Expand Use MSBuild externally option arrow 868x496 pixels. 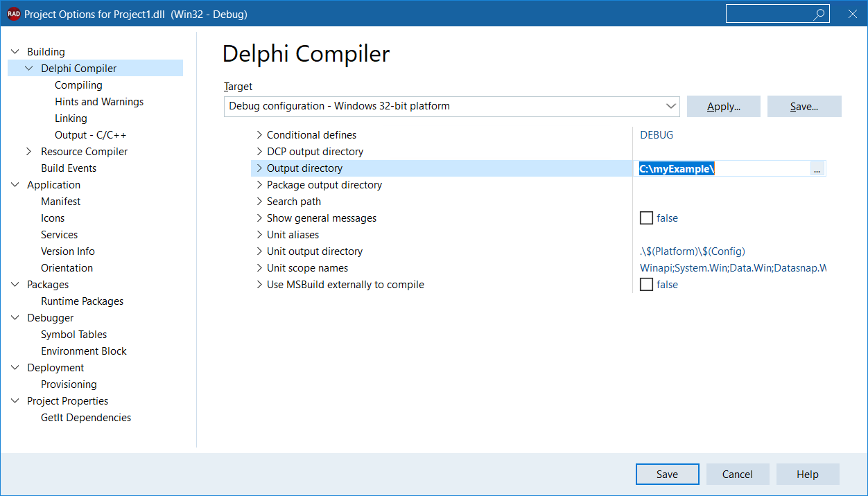point(259,285)
